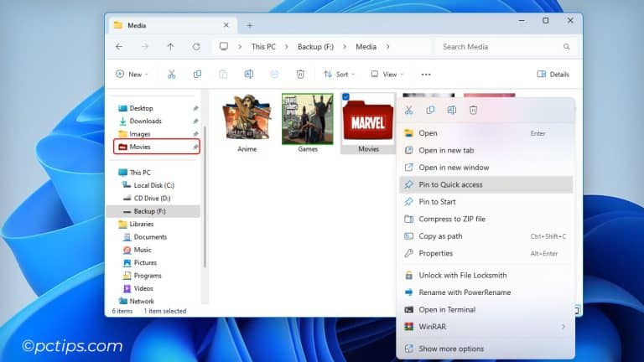Expand the chevron after This PC in the address bar
This screenshot has height=362, width=644.
[x=286, y=47]
